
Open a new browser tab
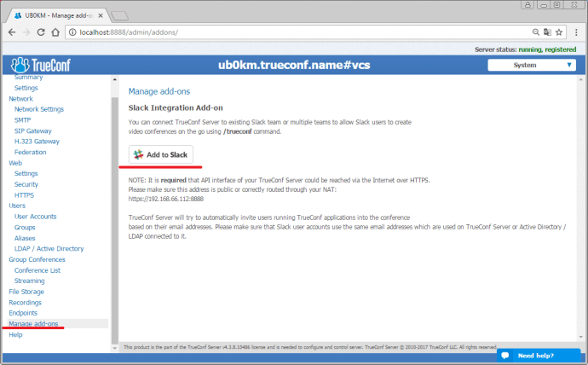[x=119, y=14]
